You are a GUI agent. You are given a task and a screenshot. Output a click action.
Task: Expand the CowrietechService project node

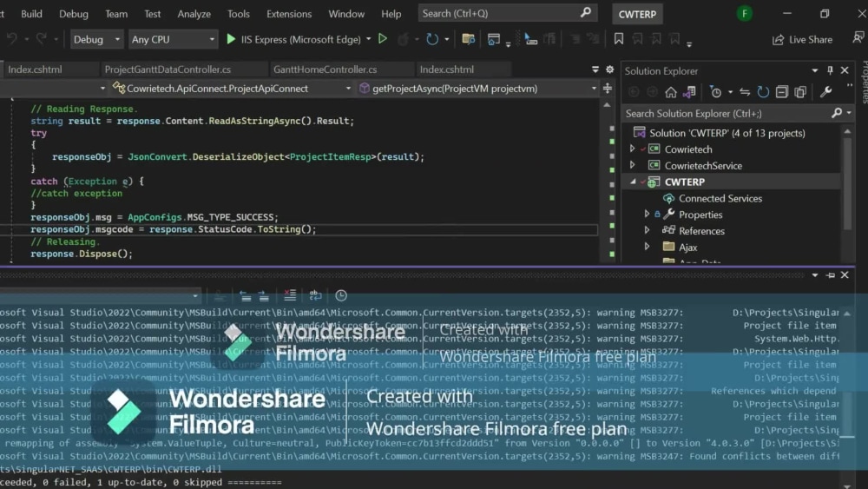tap(632, 165)
